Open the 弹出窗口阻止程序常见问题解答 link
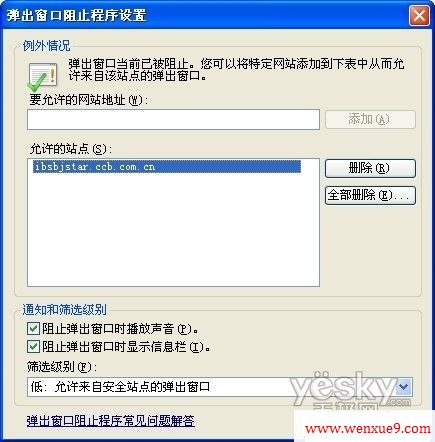This screenshot has width=435, height=442. 111,421
